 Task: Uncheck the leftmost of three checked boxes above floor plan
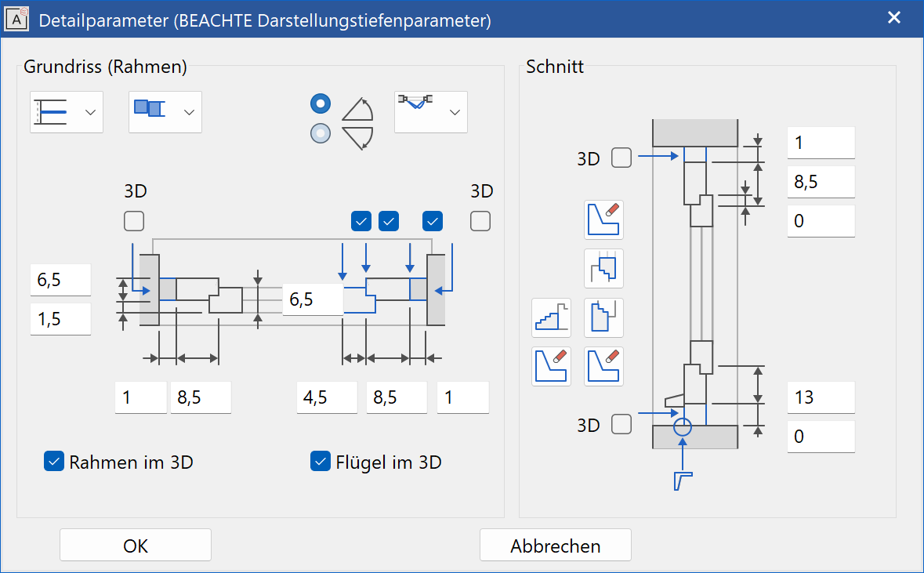pos(361,221)
